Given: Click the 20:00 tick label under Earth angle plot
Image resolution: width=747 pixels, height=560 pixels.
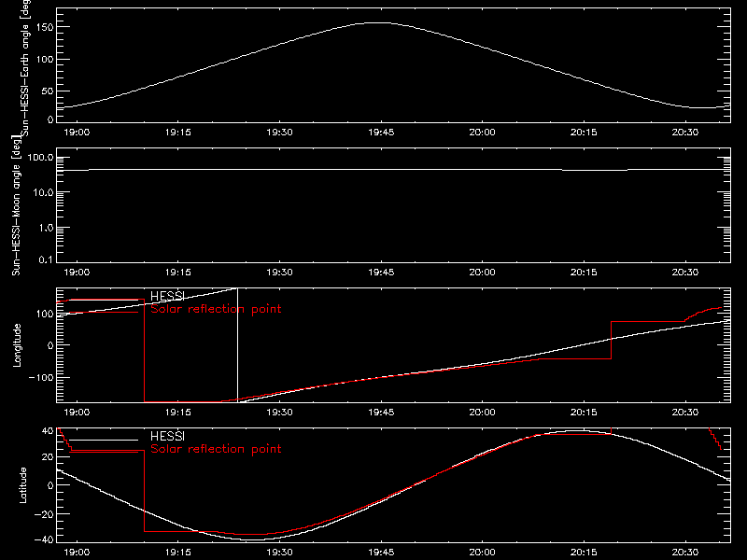Looking at the screenshot, I should click(x=482, y=133).
